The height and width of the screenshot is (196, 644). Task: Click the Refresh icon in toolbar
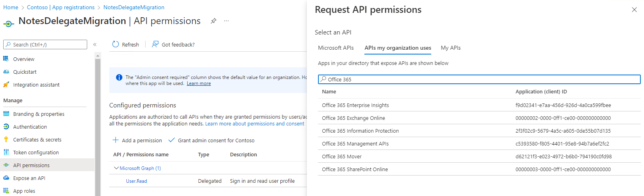click(116, 44)
